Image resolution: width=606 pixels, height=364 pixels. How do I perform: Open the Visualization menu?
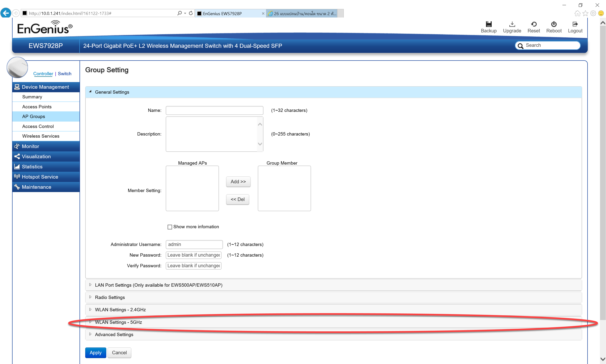[x=46, y=156]
